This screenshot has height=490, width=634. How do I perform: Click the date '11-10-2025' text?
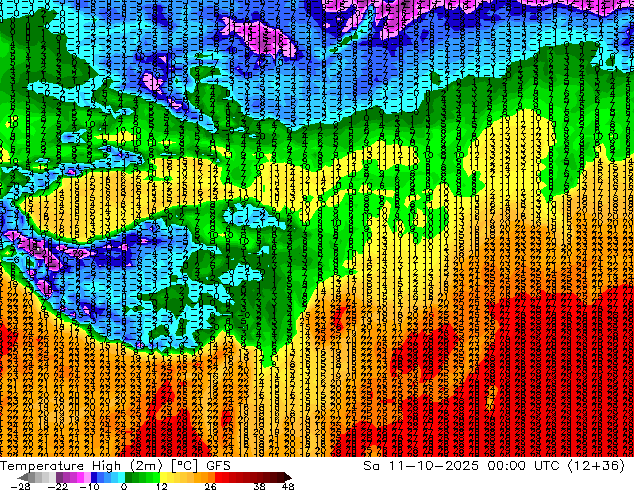coord(433,466)
